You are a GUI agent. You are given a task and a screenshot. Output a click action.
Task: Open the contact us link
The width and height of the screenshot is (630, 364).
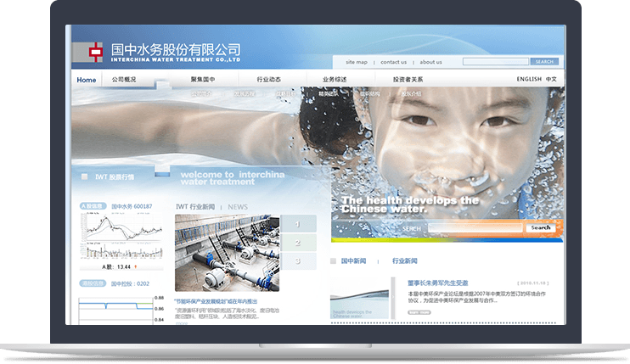coord(393,62)
